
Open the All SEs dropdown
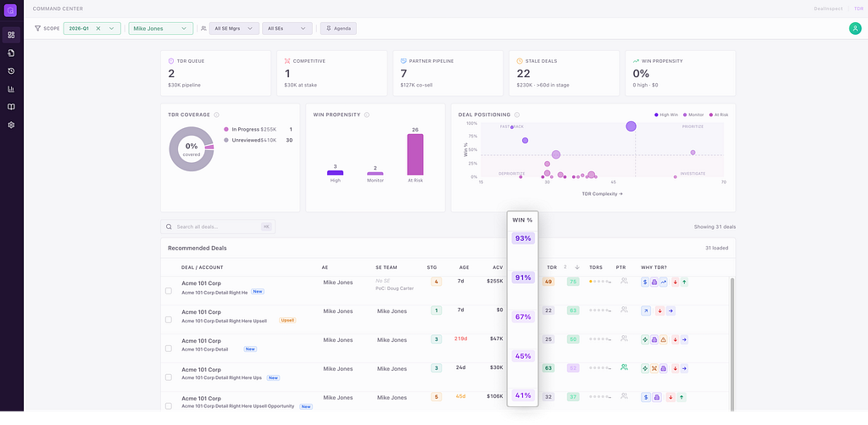(x=287, y=28)
